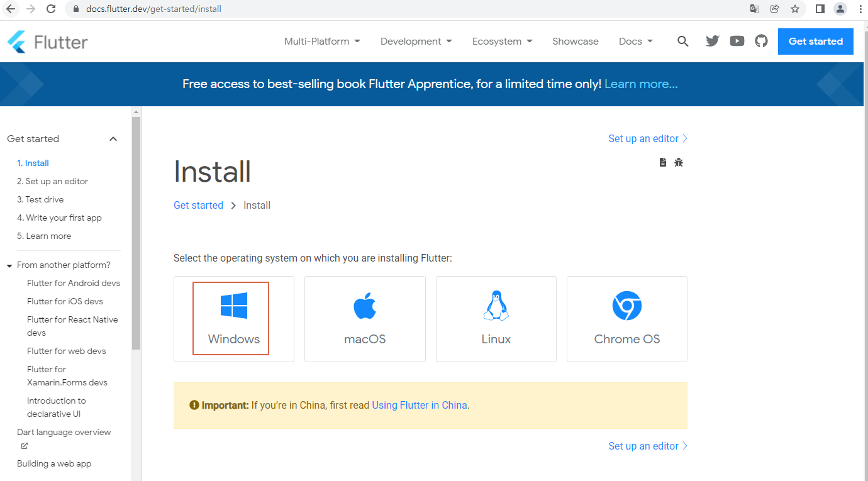
Task: Click the view page source document icon
Action: click(x=662, y=162)
